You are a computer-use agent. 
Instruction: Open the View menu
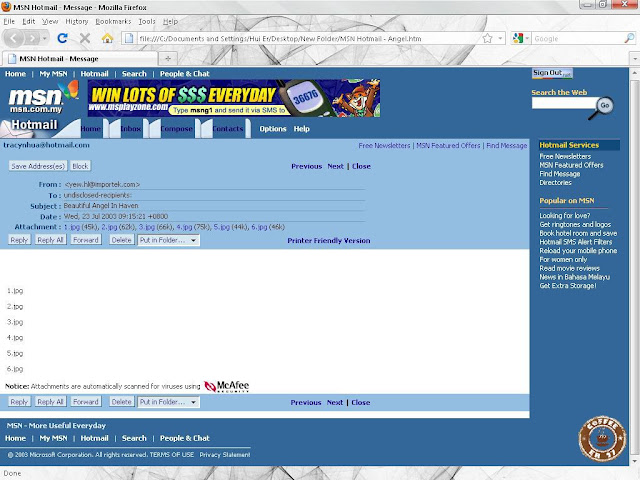coord(50,21)
